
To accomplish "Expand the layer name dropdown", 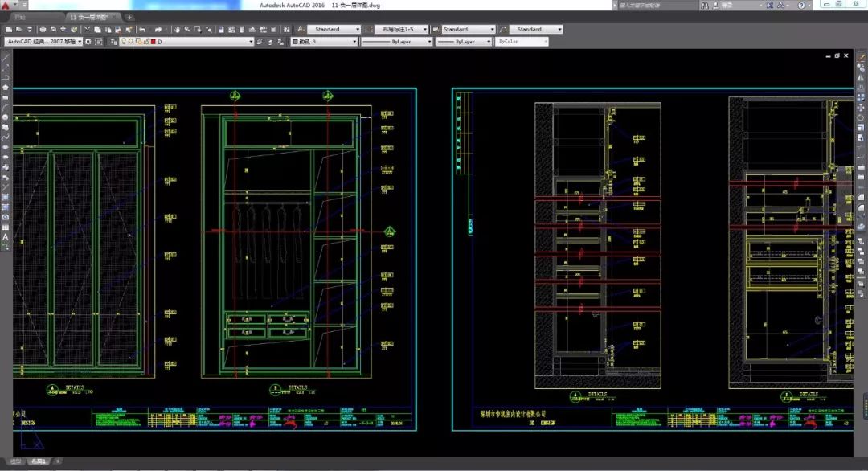I will pyautogui.click(x=250, y=41).
